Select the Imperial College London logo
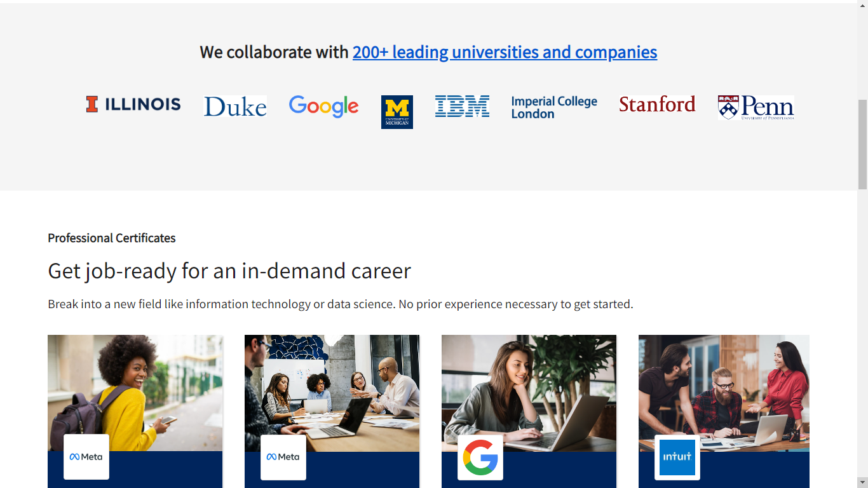This screenshot has height=488, width=868. tap(553, 107)
